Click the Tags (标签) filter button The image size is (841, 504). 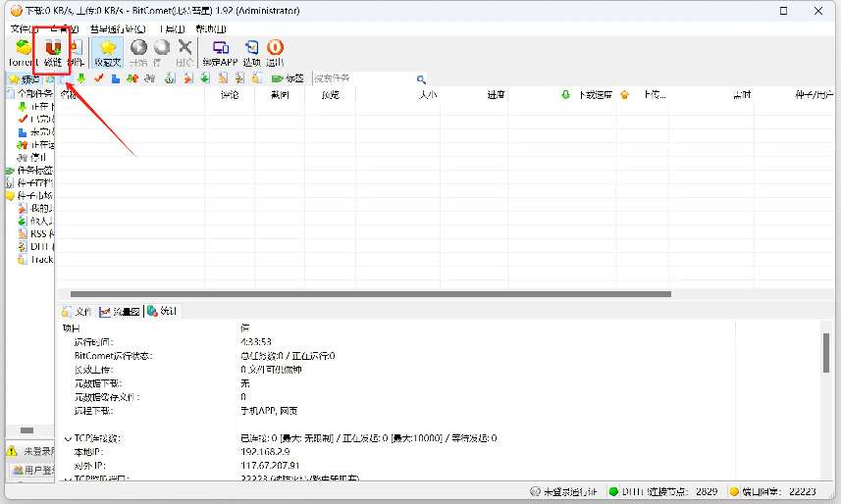coord(287,78)
